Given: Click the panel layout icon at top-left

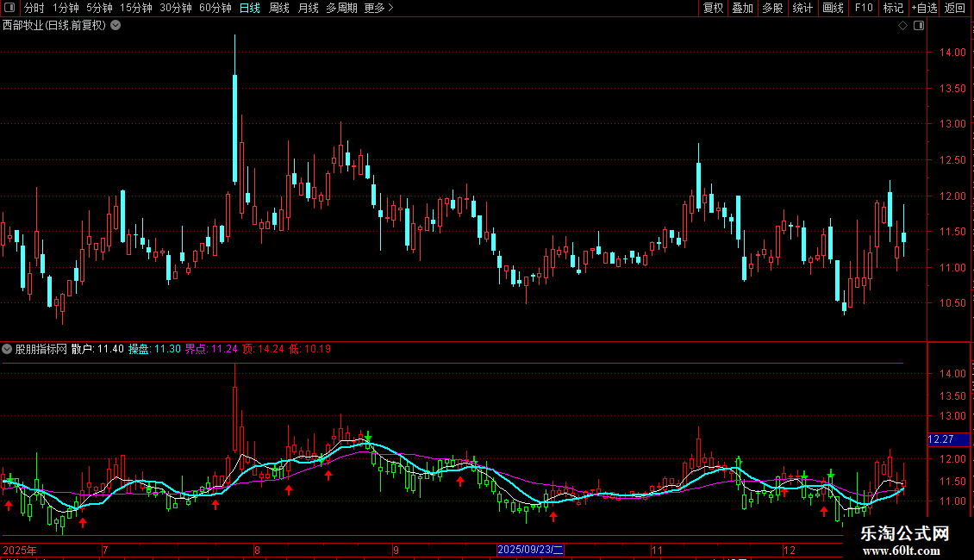Looking at the screenshot, I should point(9,8).
